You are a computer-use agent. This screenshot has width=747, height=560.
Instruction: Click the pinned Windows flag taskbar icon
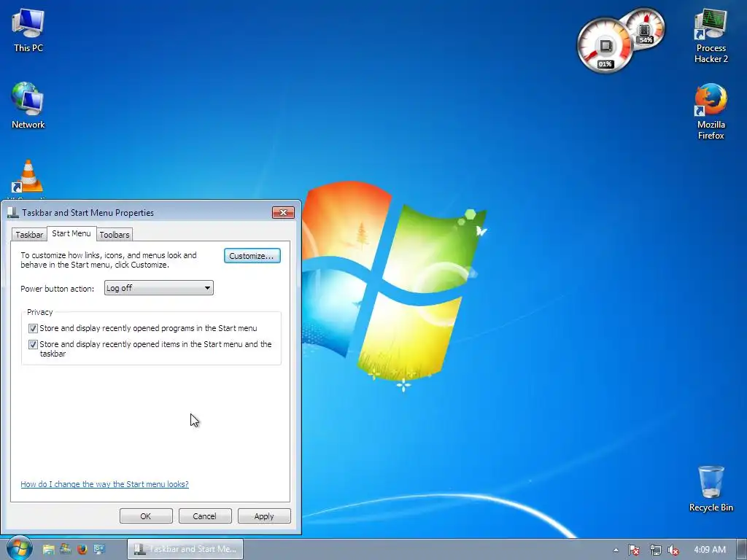pos(65,549)
